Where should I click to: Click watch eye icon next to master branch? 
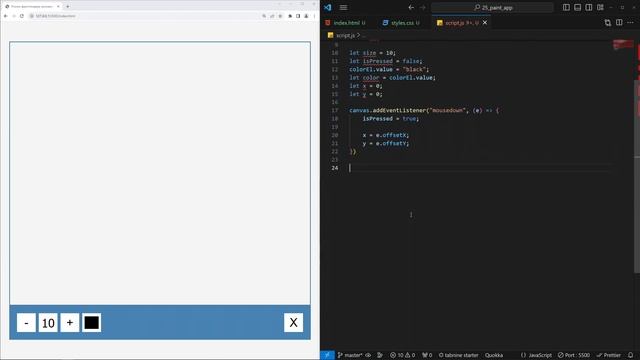click(x=368, y=355)
